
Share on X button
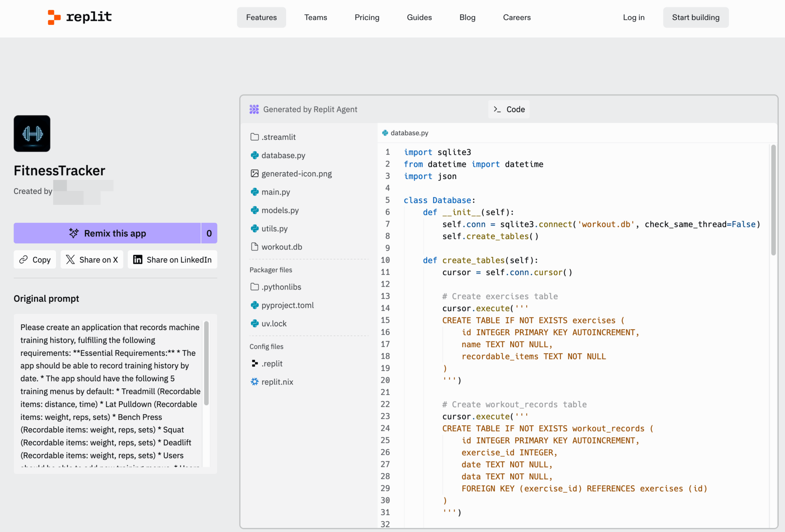tap(92, 260)
